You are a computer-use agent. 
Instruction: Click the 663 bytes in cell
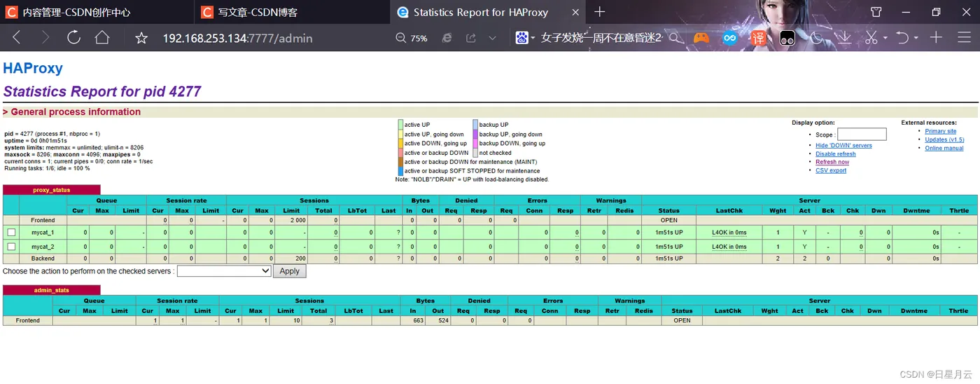pyautogui.click(x=413, y=320)
